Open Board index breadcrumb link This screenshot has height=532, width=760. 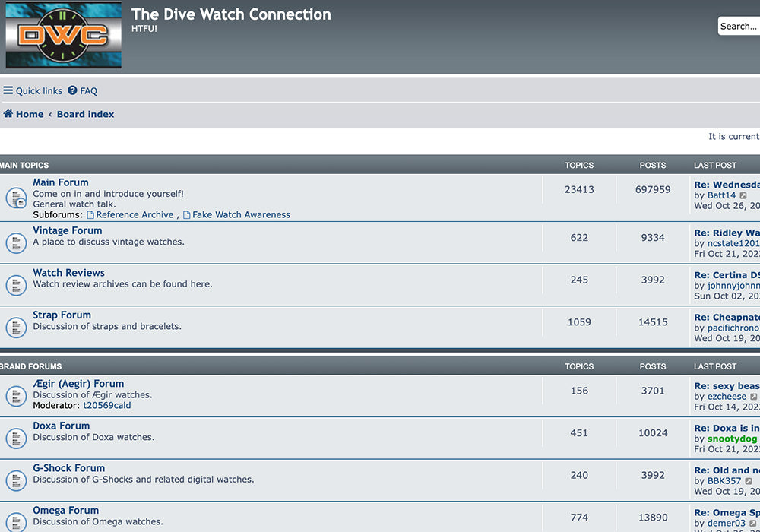click(85, 114)
